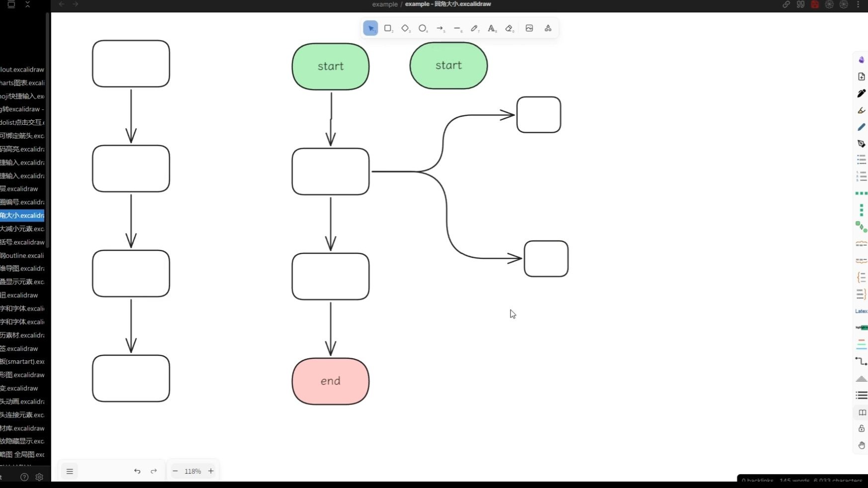Reset zoom via 118% label
868x488 pixels.
click(x=193, y=471)
